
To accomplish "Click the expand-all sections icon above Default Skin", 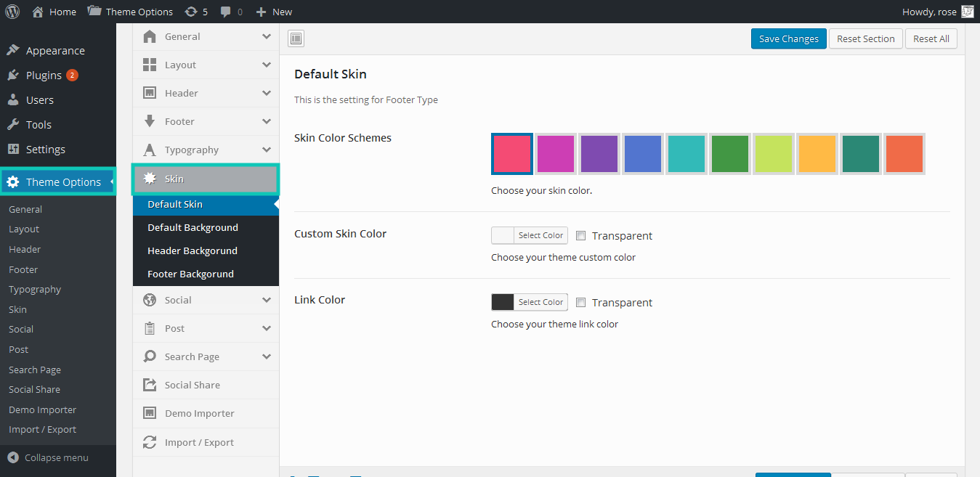I will pyautogui.click(x=296, y=39).
